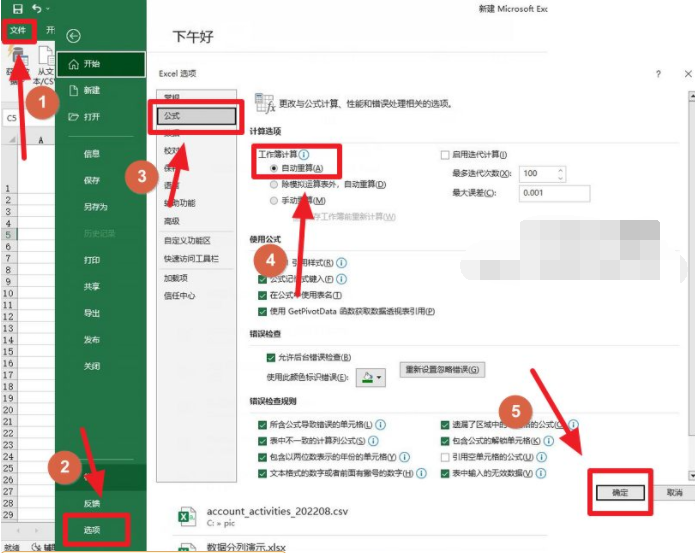Enable the 引用空单元格的公式 checkbox
Viewport: 695px width, 553px height.
(445, 457)
